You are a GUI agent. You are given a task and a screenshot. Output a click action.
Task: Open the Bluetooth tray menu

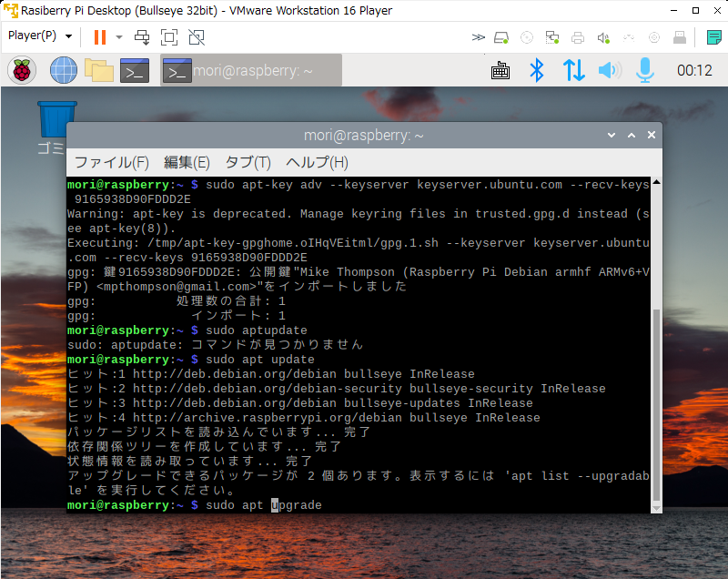tap(537, 71)
